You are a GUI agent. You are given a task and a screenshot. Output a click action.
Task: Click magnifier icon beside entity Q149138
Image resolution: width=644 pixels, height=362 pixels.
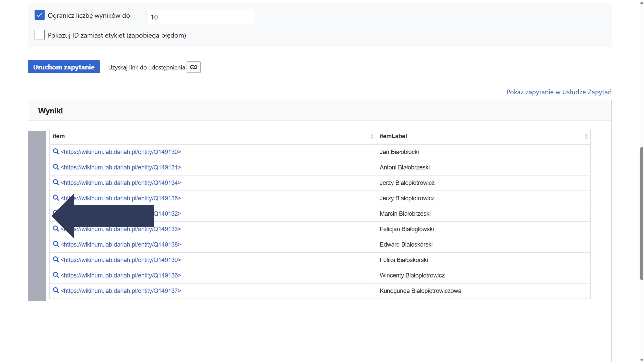coord(56,244)
